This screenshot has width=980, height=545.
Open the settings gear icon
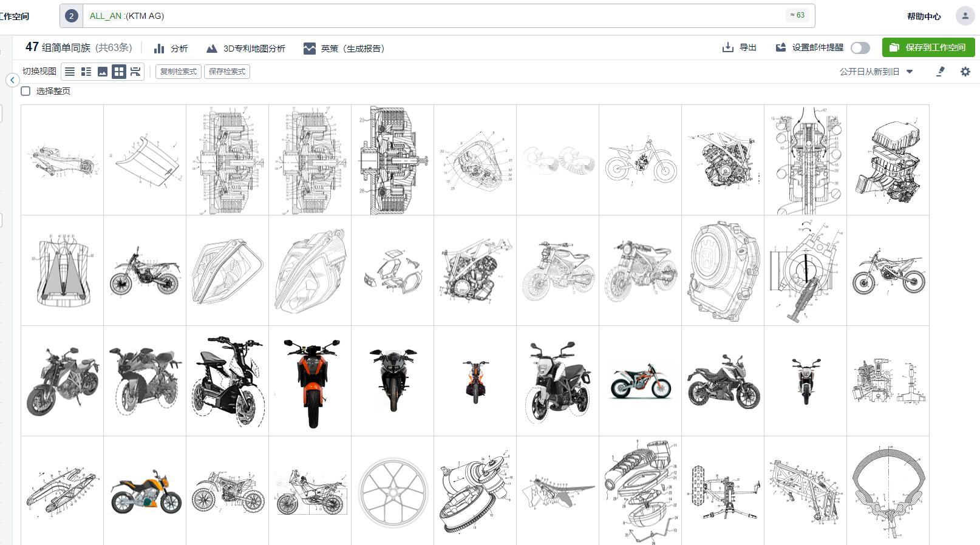coord(965,72)
